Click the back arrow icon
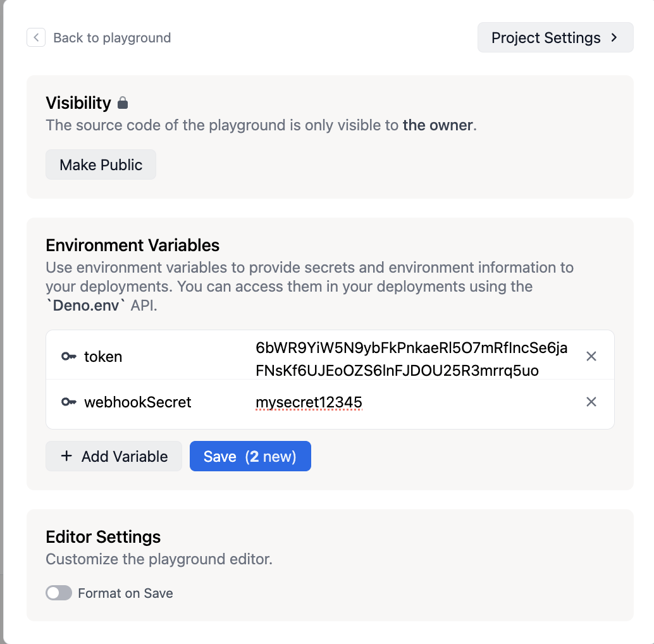 (36, 38)
